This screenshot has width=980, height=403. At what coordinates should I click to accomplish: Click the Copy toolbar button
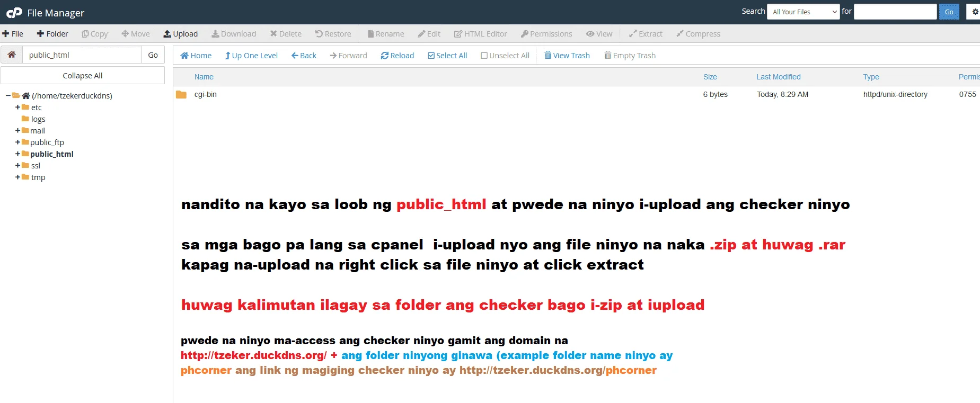95,34
